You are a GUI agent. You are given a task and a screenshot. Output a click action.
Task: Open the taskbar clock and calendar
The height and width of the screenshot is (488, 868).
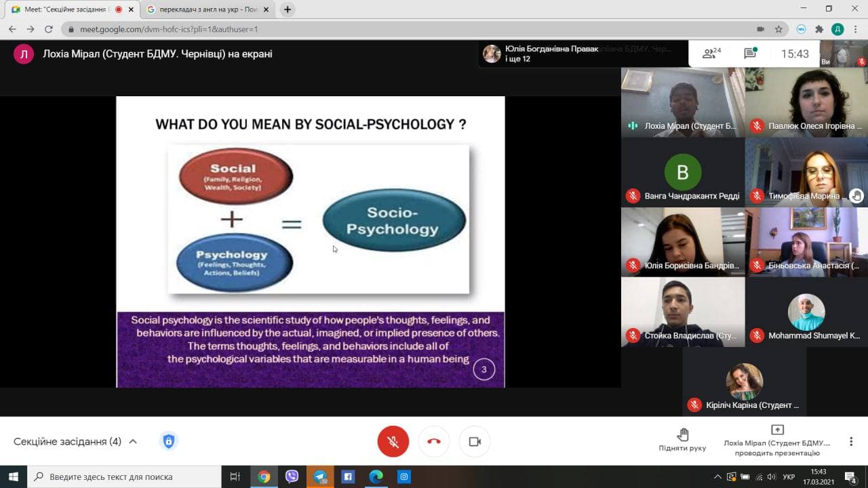(818, 476)
